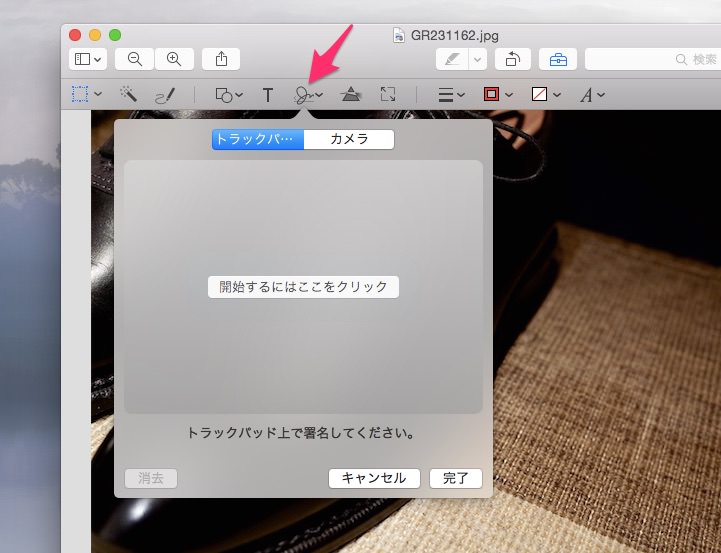Open the text style A button
Viewport: 721px width, 553px height.
[x=586, y=95]
